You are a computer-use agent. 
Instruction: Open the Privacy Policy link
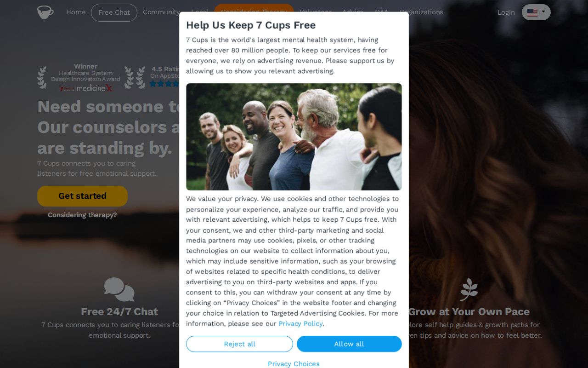(x=300, y=324)
